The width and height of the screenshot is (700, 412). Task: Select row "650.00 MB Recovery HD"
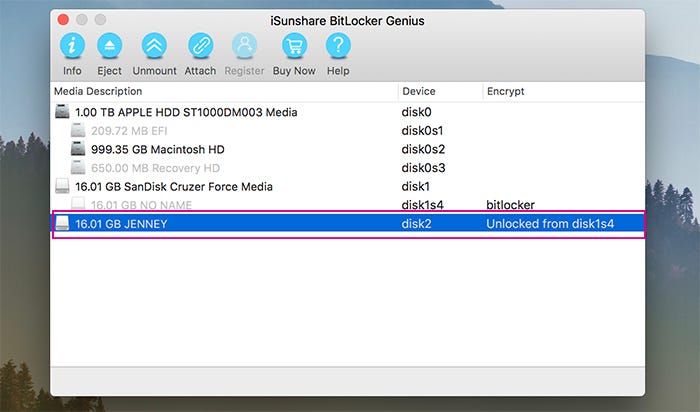click(x=348, y=168)
